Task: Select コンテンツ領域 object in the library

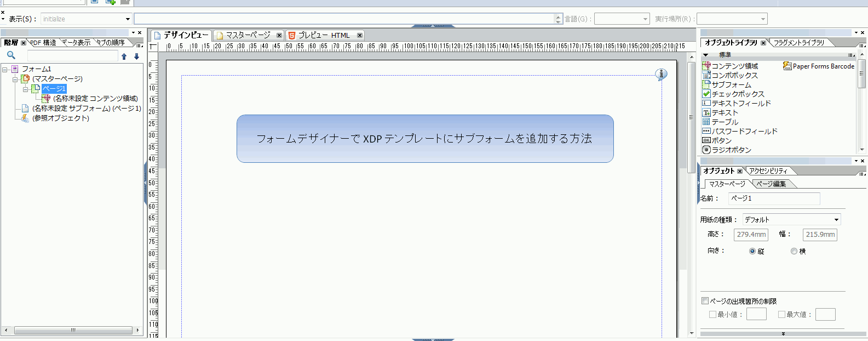Action: (x=730, y=66)
